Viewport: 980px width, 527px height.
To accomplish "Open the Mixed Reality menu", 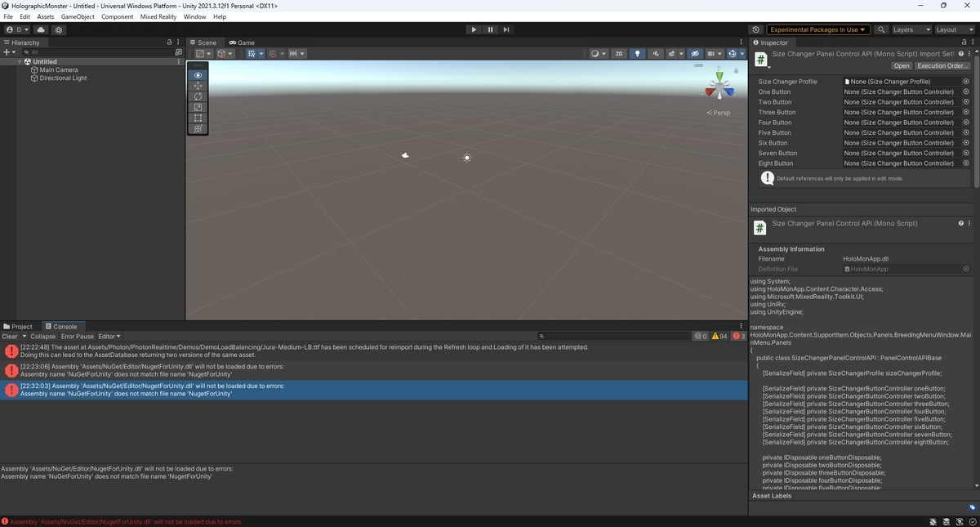I will 159,16.
